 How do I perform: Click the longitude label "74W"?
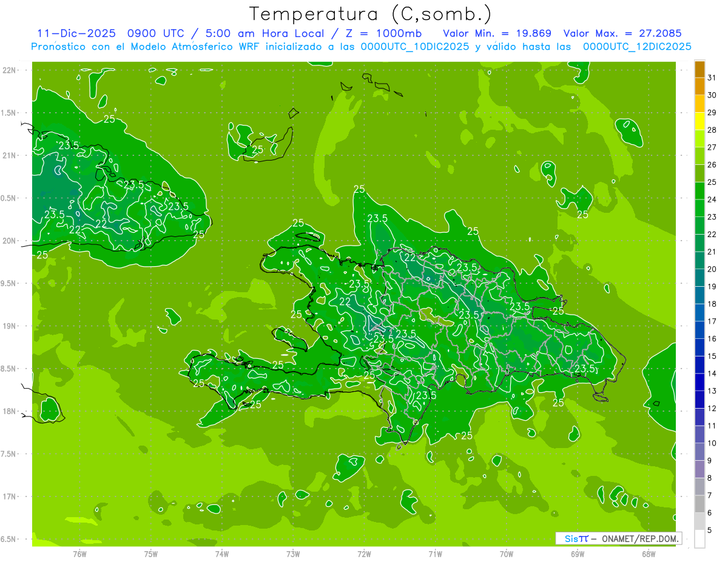click(222, 554)
